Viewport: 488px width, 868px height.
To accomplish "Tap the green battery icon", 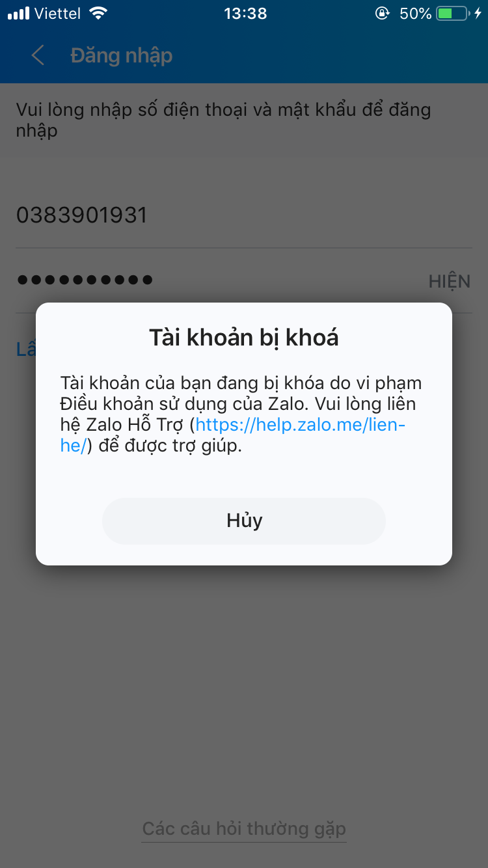I will (452, 13).
